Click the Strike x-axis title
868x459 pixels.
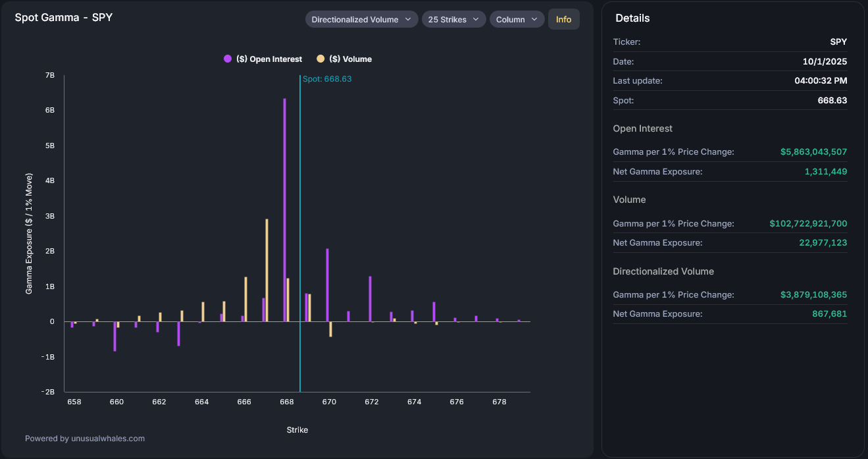pyautogui.click(x=297, y=430)
